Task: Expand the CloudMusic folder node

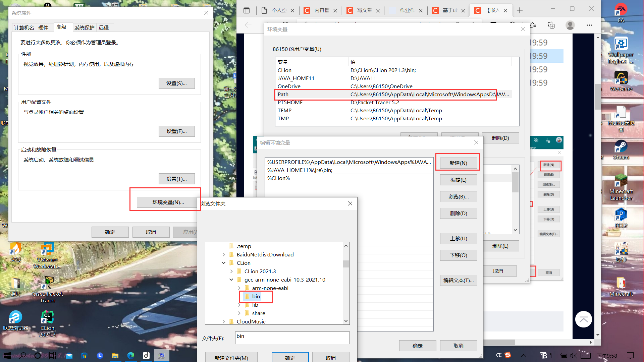Action: [x=224, y=322]
